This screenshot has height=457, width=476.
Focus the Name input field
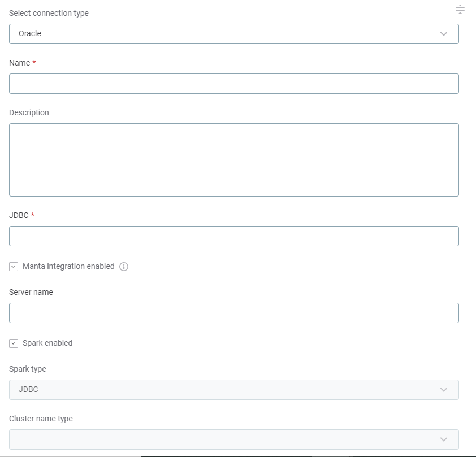click(x=233, y=84)
